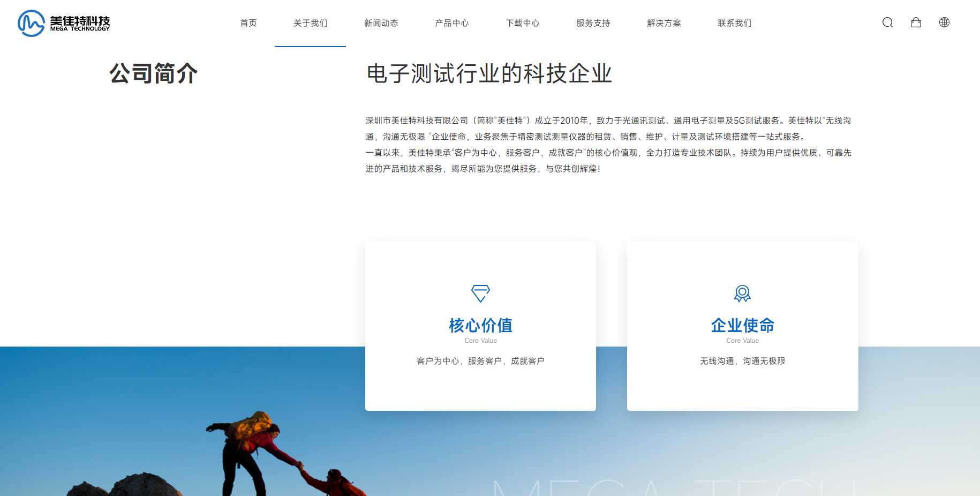This screenshot has width=980, height=496.
Task: Click the diamond icon above 核心价值
Action: pyautogui.click(x=480, y=293)
